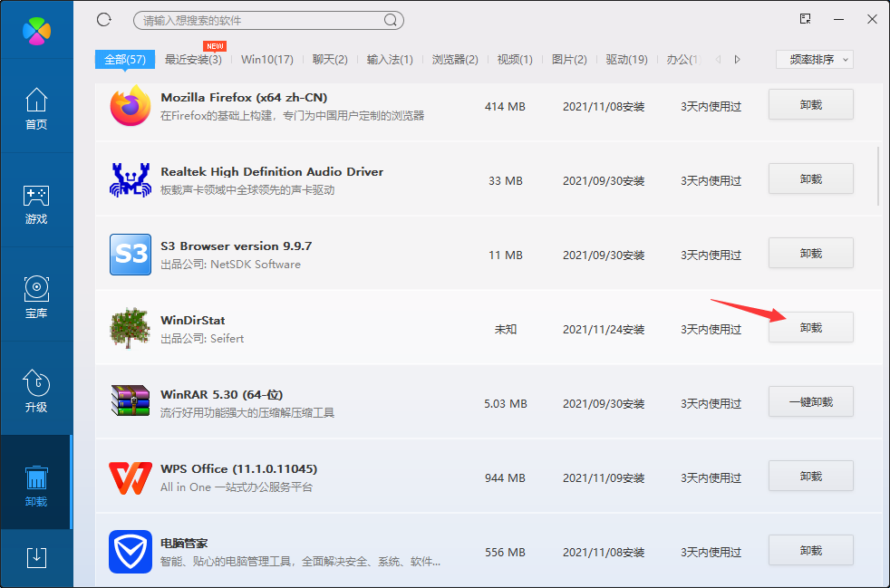The width and height of the screenshot is (890, 588).
Task: Open the 升级 upgrade section
Action: point(36,391)
